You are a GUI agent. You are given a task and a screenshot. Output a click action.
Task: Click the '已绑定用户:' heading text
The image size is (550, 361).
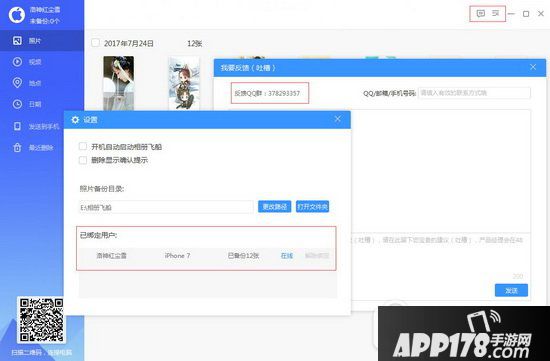(99, 235)
